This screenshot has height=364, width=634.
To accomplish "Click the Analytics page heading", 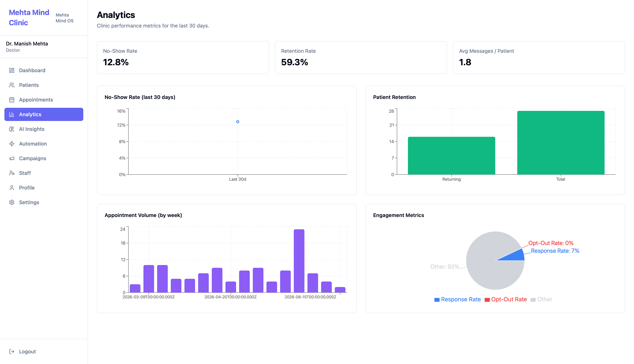I will [x=116, y=15].
